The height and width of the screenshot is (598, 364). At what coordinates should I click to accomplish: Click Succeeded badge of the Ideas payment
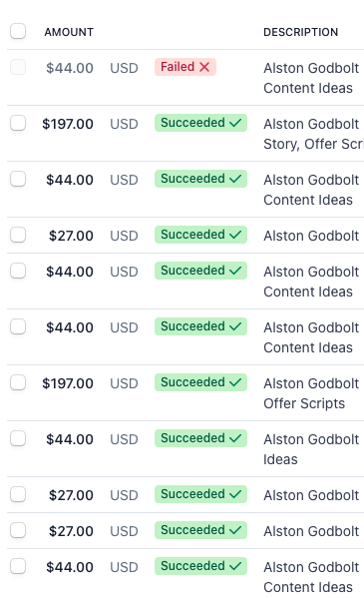[200, 438]
